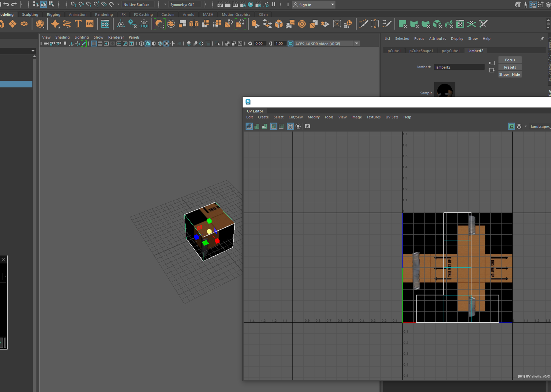This screenshot has width=551, height=392.
Task: Click the Undo arrow icon
Action: pos(6,4)
